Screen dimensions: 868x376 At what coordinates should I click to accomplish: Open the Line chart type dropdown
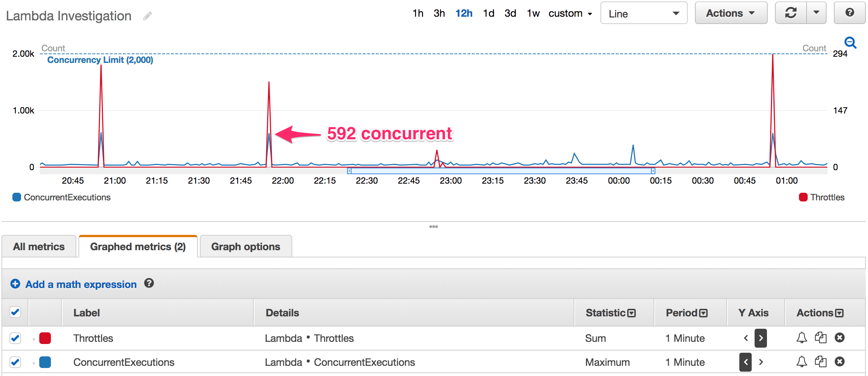coord(643,13)
